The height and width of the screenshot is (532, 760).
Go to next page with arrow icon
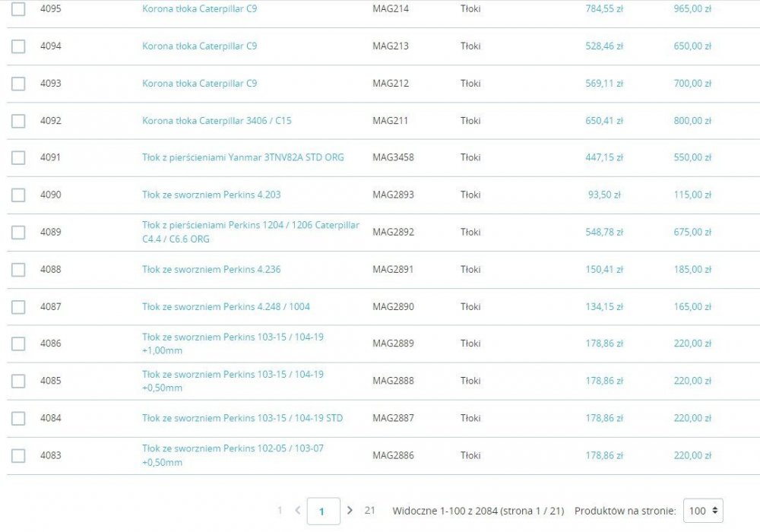pyautogui.click(x=350, y=510)
